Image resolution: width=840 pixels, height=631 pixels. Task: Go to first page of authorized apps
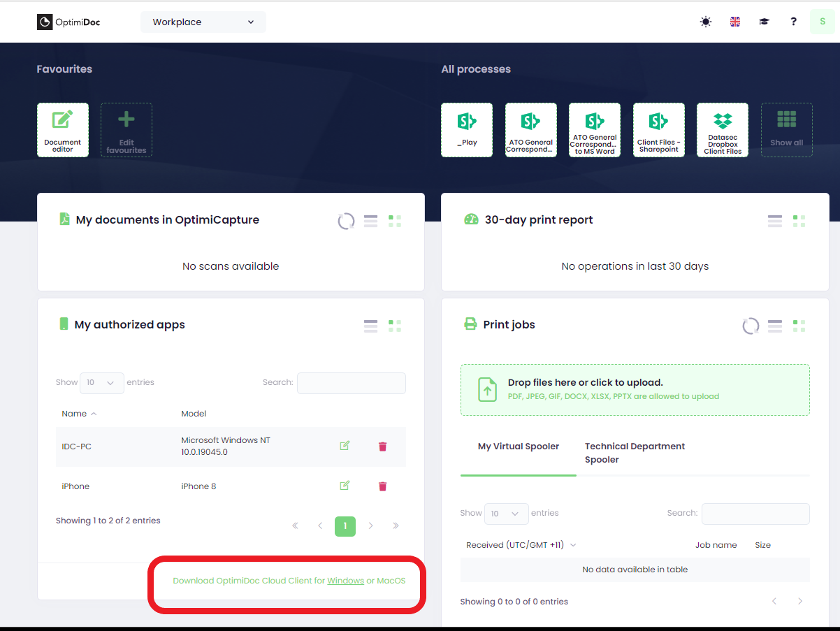point(295,525)
